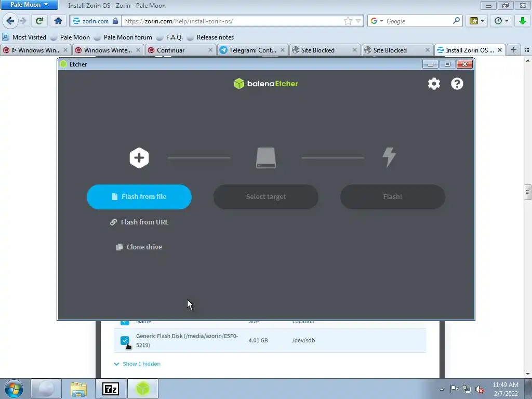This screenshot has height=399, width=532.
Task: Click Pale Moon back arrow
Action: [x=10, y=21]
